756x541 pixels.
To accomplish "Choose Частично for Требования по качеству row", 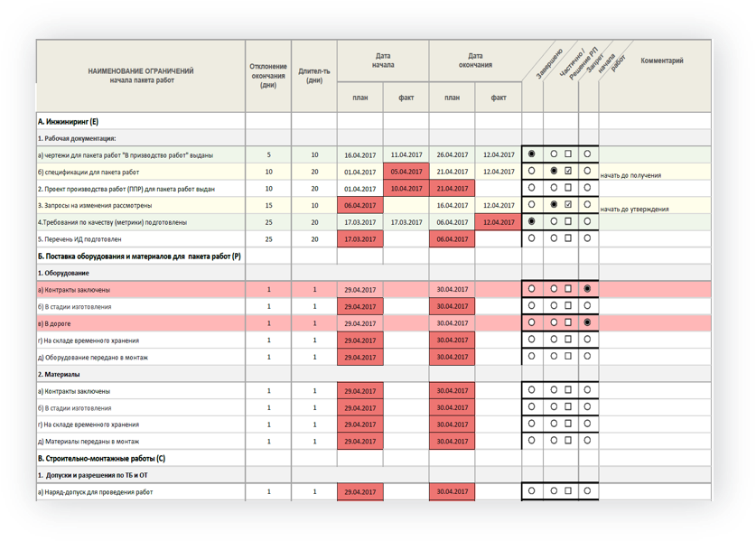I will coord(554,221).
